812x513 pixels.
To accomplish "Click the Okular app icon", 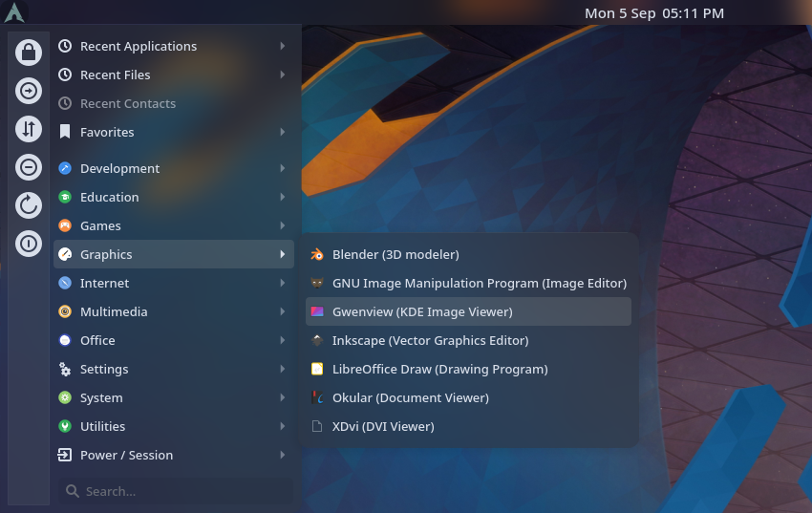I will (x=317, y=397).
